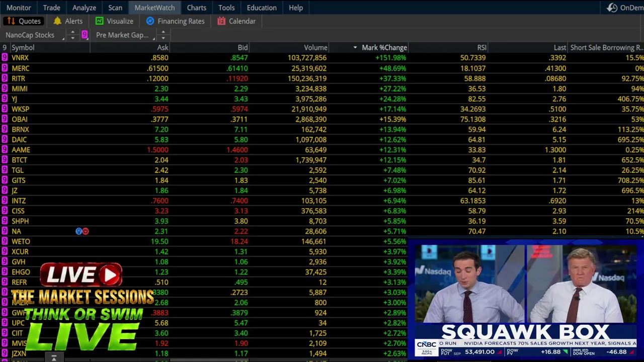Step up the Pre Market Gap list
Image resolution: width=644 pixels, height=362 pixels.
(163, 32)
